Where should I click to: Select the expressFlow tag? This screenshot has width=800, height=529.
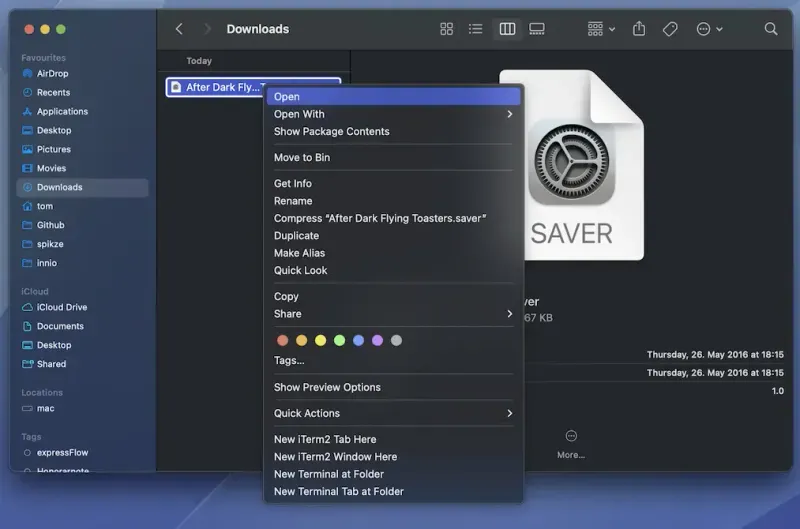[83, 452]
